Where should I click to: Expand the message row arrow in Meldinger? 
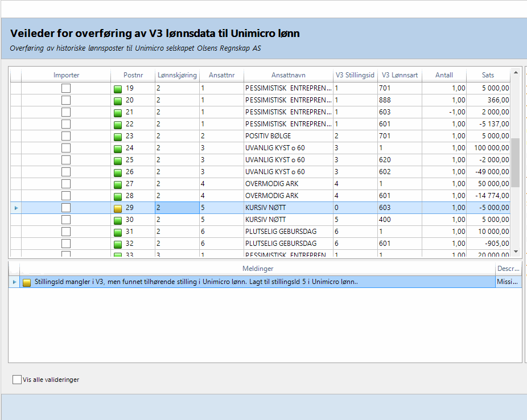coord(14,282)
